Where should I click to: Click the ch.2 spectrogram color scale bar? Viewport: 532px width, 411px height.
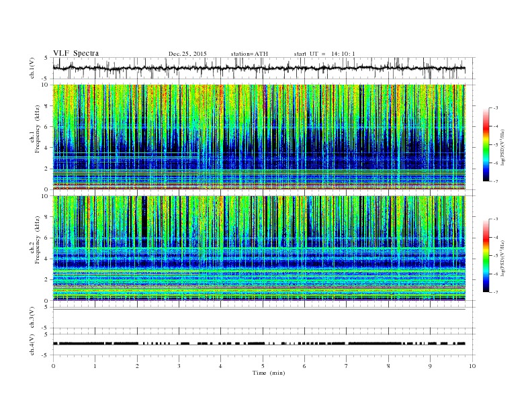coord(486,256)
